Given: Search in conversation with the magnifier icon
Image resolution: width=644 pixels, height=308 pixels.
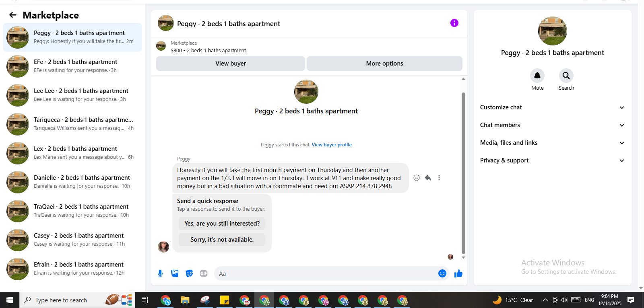Looking at the screenshot, I should (x=566, y=76).
